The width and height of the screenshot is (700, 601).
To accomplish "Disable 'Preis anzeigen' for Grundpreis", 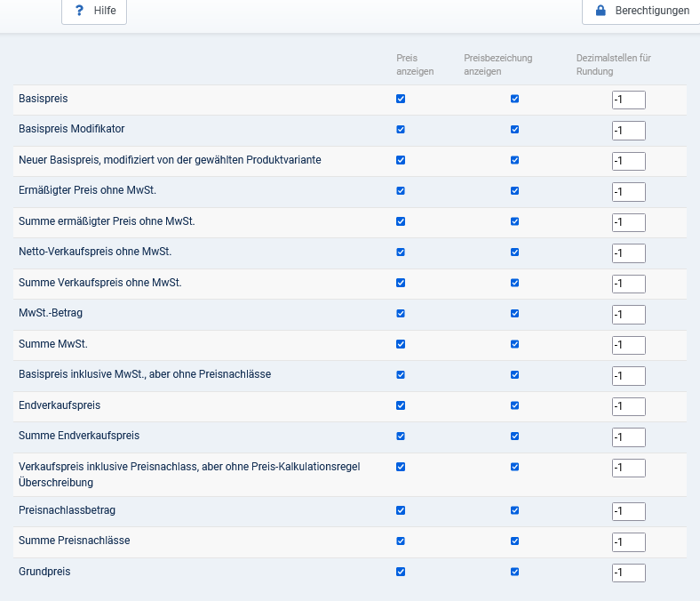I will tap(401, 572).
